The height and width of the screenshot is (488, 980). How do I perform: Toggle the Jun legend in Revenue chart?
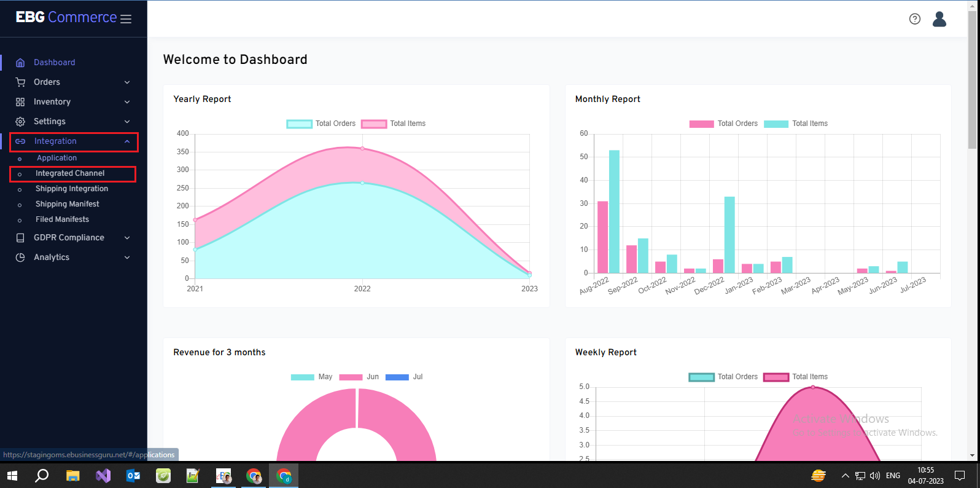point(359,377)
